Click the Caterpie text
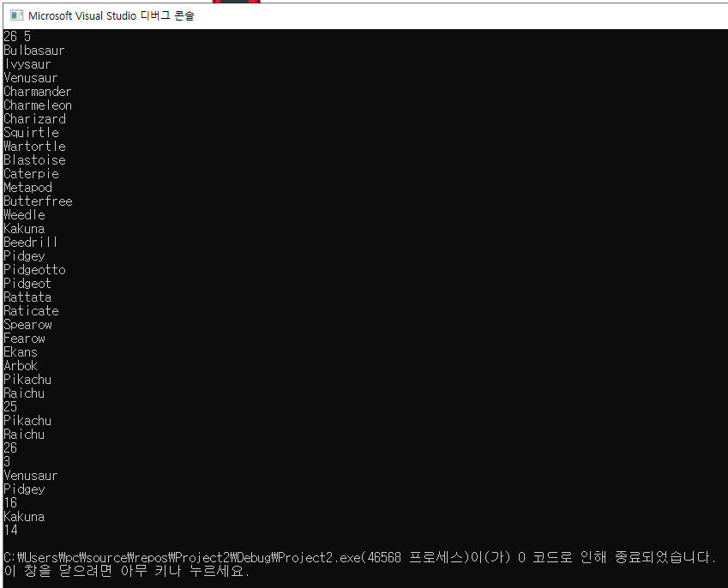 (31, 173)
